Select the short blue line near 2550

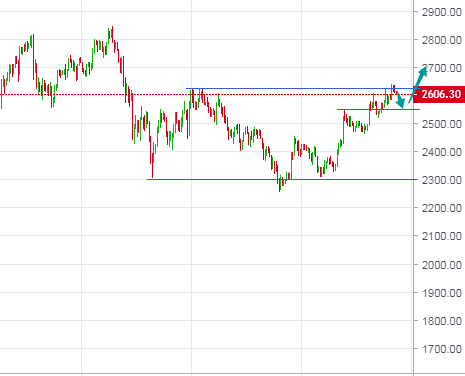coord(378,109)
